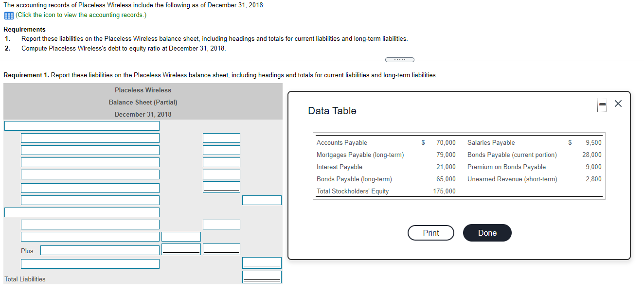Select Bonds Payable (long-term) label
The width and height of the screenshot is (644, 295).
(x=354, y=179)
